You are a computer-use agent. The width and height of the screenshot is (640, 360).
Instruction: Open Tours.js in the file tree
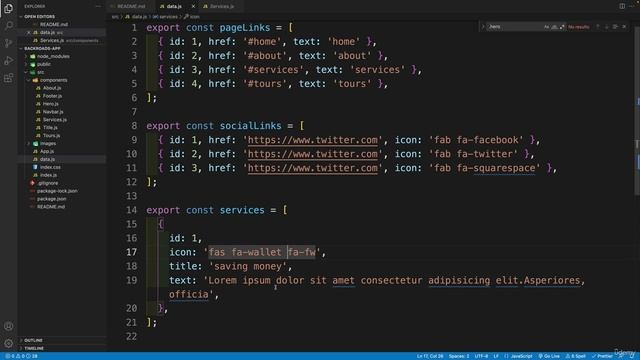51,136
